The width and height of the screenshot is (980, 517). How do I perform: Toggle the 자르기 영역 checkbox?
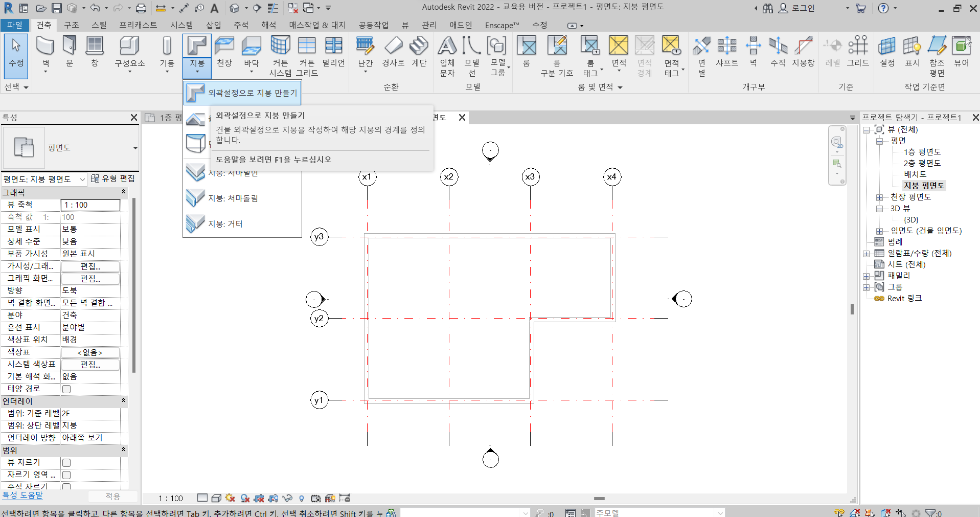click(x=66, y=475)
